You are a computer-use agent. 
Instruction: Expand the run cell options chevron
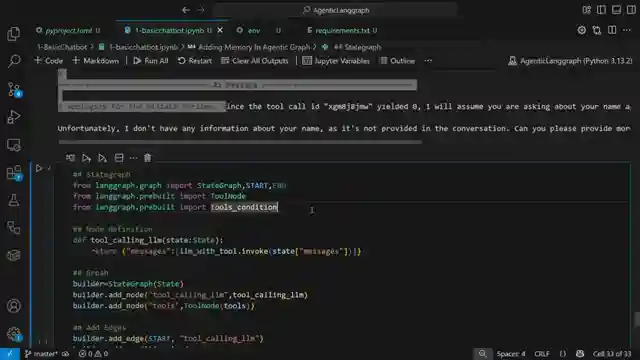(49, 168)
